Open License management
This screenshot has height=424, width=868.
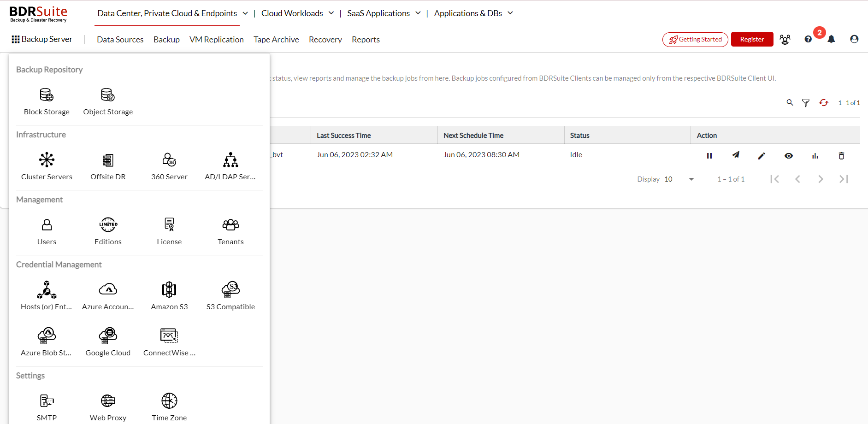tap(169, 232)
